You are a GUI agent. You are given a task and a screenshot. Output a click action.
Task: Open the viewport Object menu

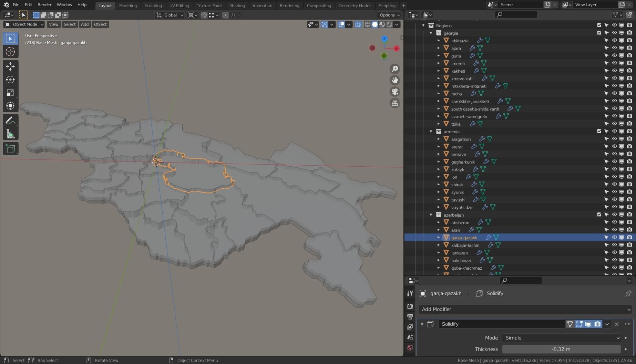tap(100, 24)
